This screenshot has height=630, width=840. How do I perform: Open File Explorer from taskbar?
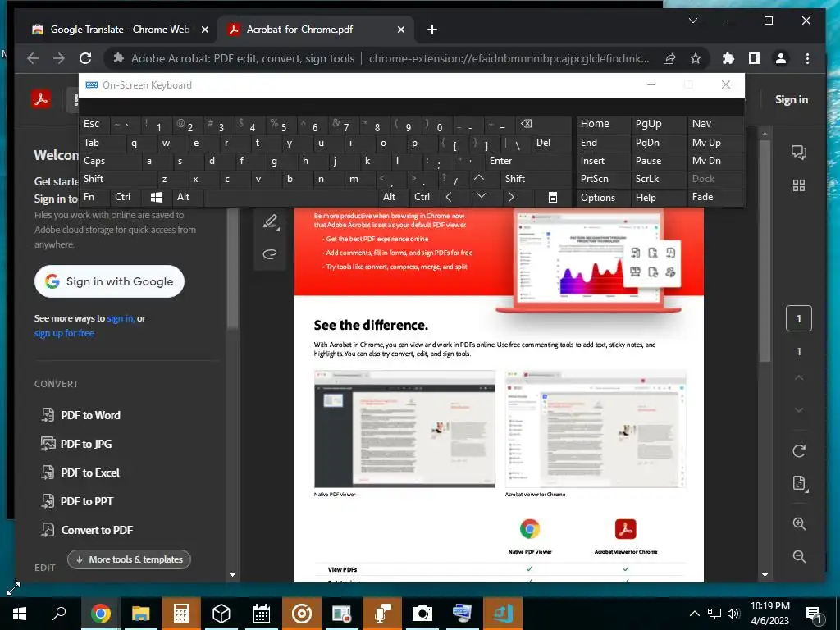[x=141, y=614]
